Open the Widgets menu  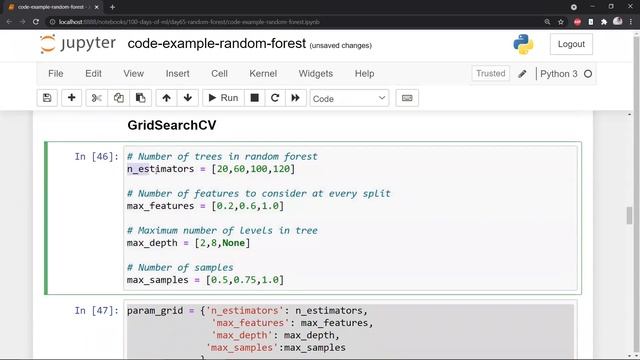pos(316,73)
